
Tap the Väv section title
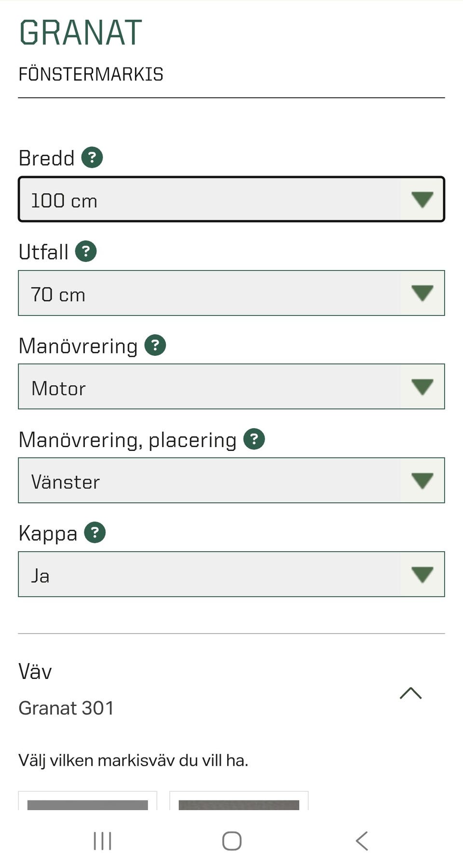coord(35,671)
